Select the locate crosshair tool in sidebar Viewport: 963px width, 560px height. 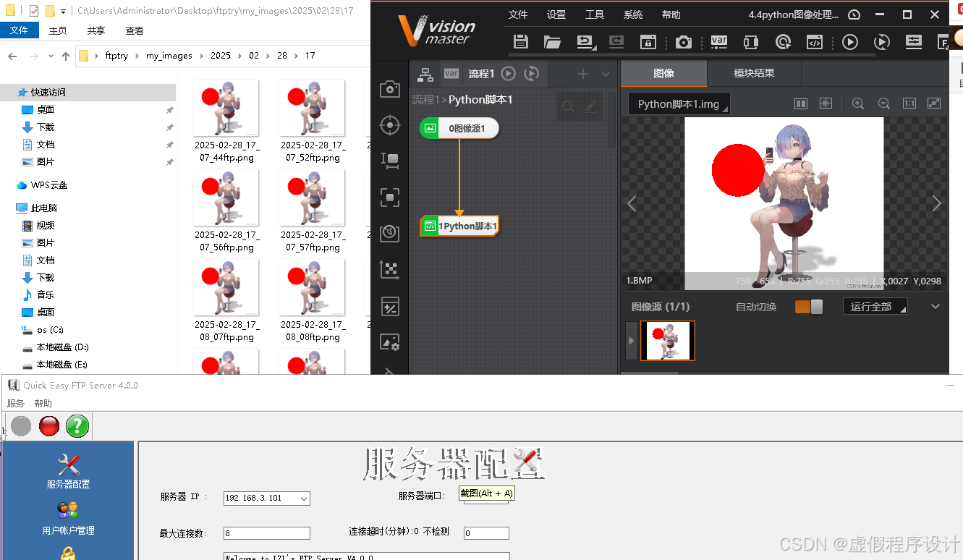pos(390,125)
